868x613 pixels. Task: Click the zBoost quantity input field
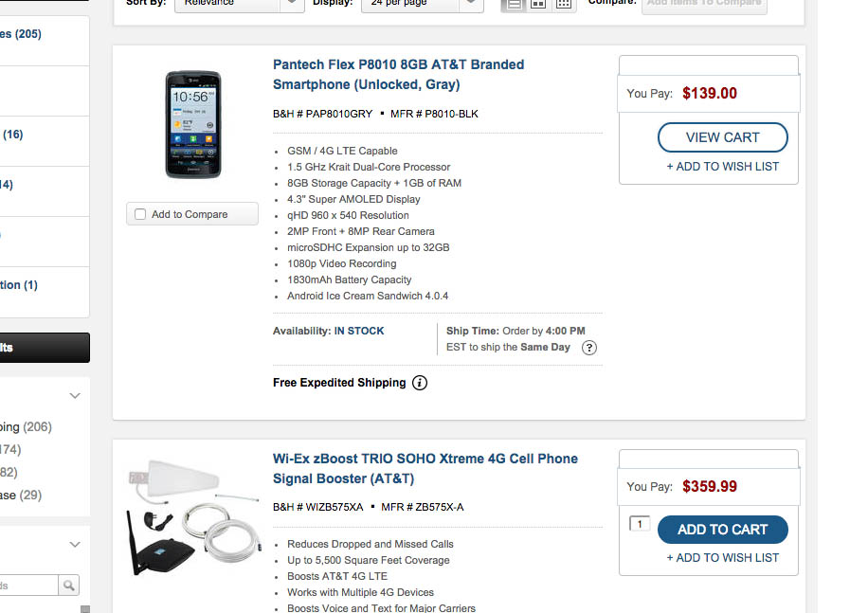click(x=640, y=524)
